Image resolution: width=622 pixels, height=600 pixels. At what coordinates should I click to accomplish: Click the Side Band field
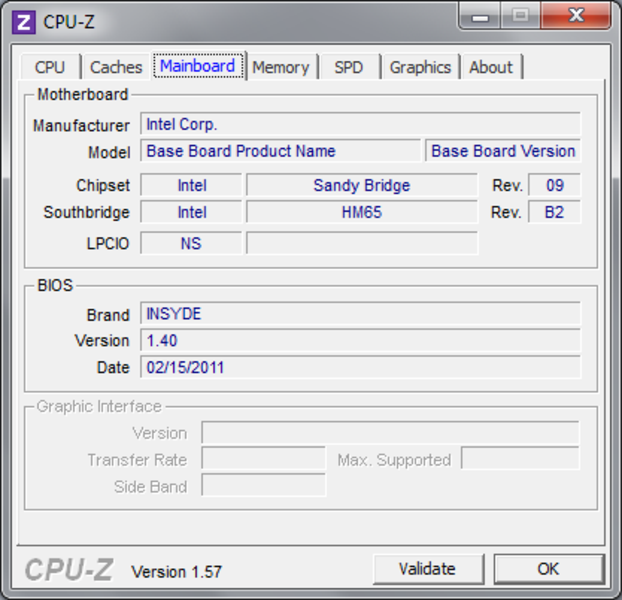(x=263, y=485)
